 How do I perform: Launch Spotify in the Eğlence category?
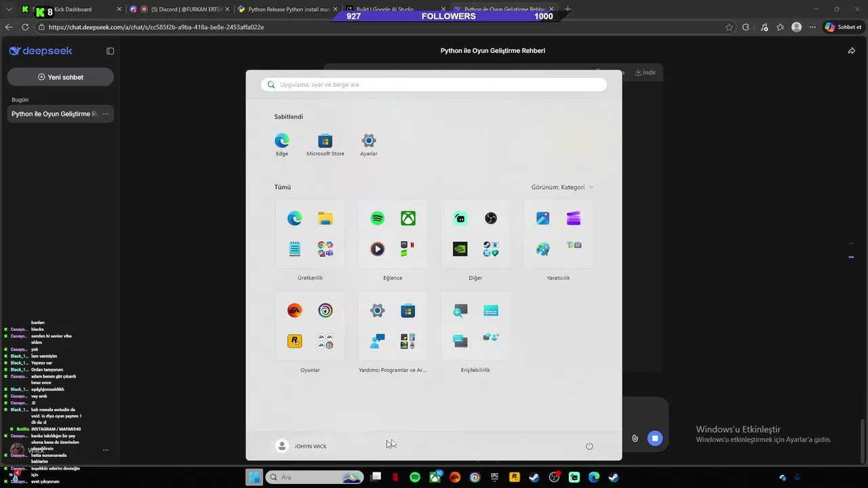pyautogui.click(x=378, y=218)
